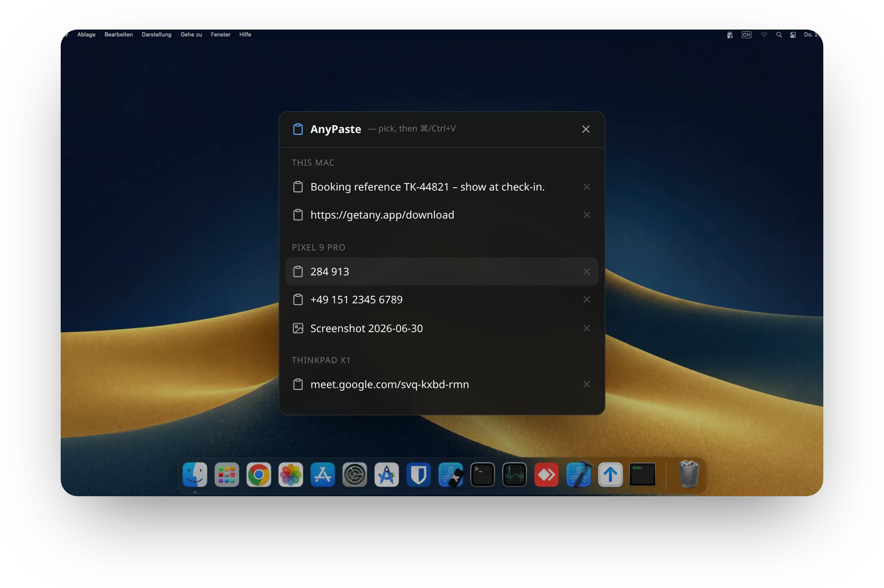Open the red AnyDesk icon in dock
884x588 pixels.
point(547,474)
